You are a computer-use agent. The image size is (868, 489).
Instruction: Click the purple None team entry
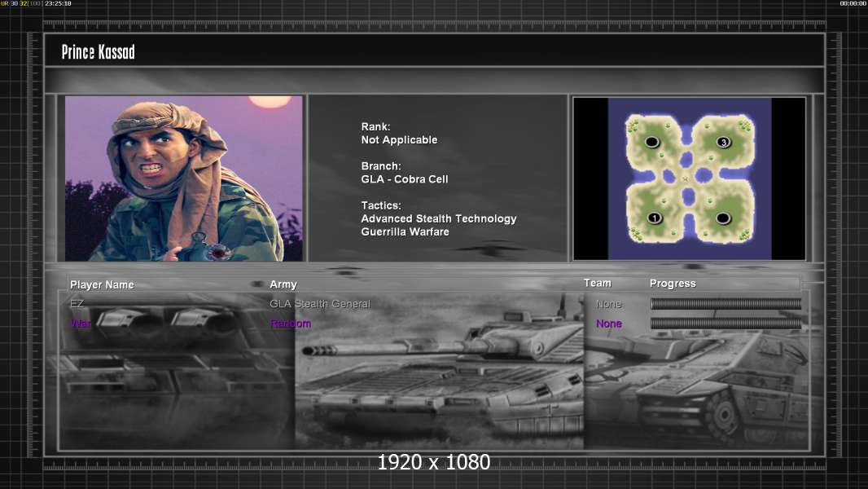[609, 324]
